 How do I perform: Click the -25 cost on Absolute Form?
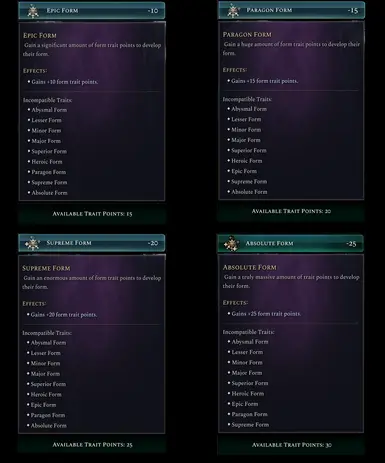351,244
